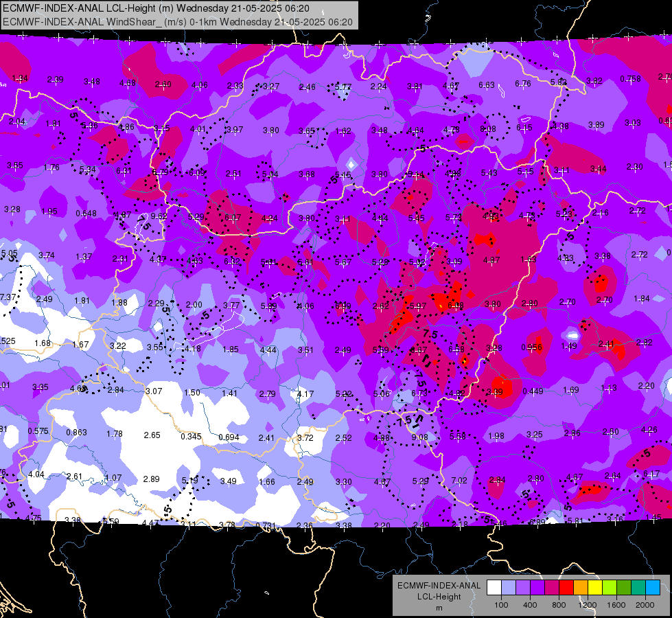Viewport: 672px width, 618px height.
Task: Click the yellow legend color swatch
Action: (595, 588)
